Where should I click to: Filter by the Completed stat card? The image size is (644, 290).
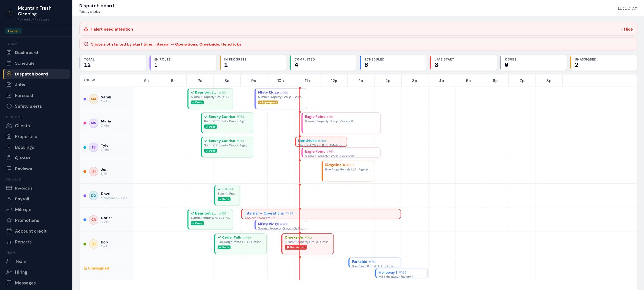click(323, 63)
